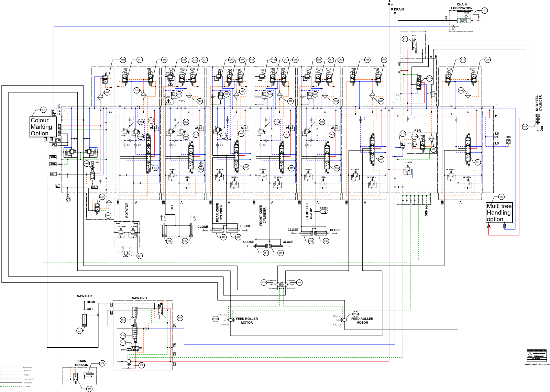Click the FRONT KNIFE CYLINDER label
Viewport: 550px width, 392px height.
click(x=263, y=216)
